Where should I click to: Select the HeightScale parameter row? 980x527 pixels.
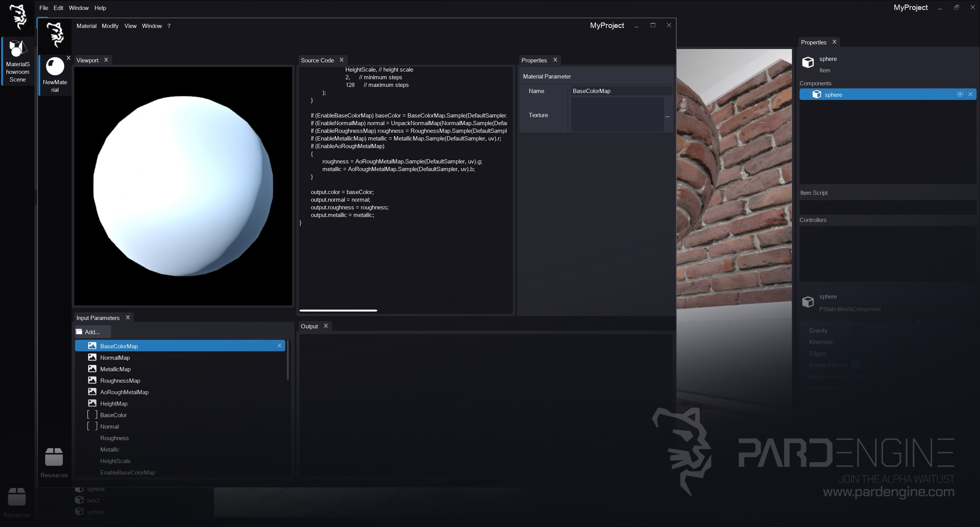180,461
